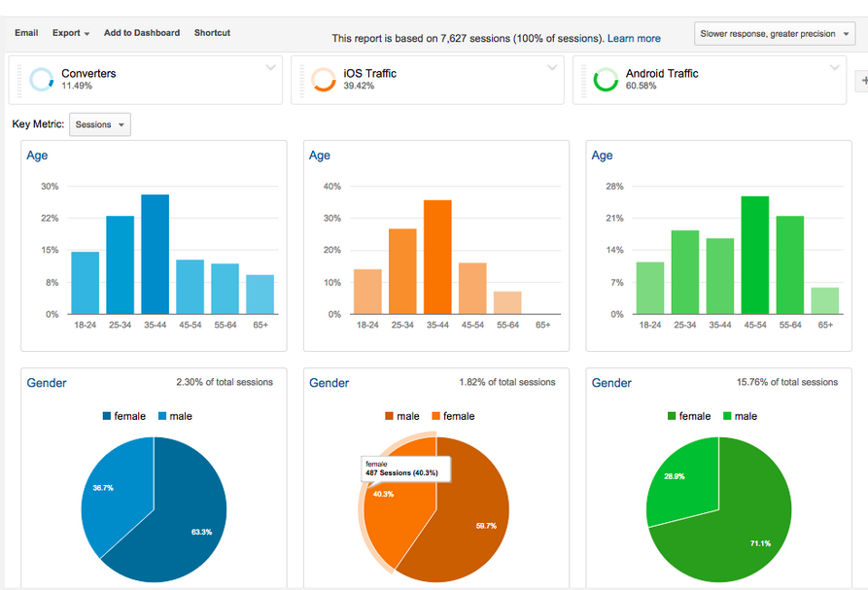Click the 35-44 bar in Converters age chart
This screenshot has width=868, height=590.
click(155, 254)
